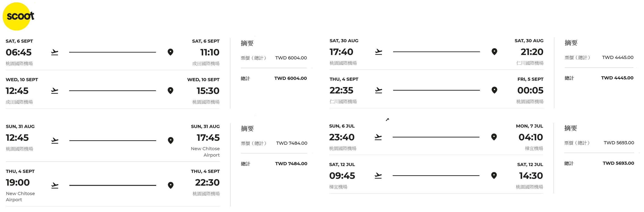
Task: Click New Chitose Airport arrival label
Action: (205, 152)
